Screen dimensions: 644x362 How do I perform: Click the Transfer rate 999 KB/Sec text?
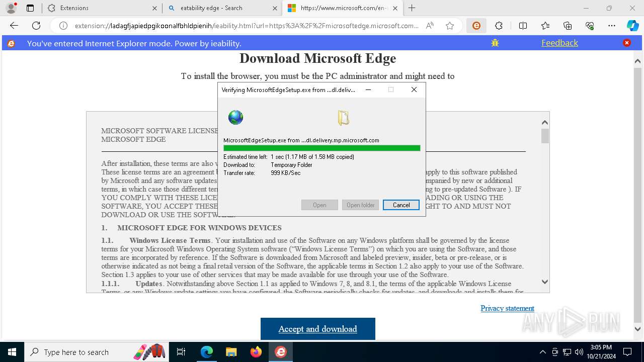click(x=262, y=173)
